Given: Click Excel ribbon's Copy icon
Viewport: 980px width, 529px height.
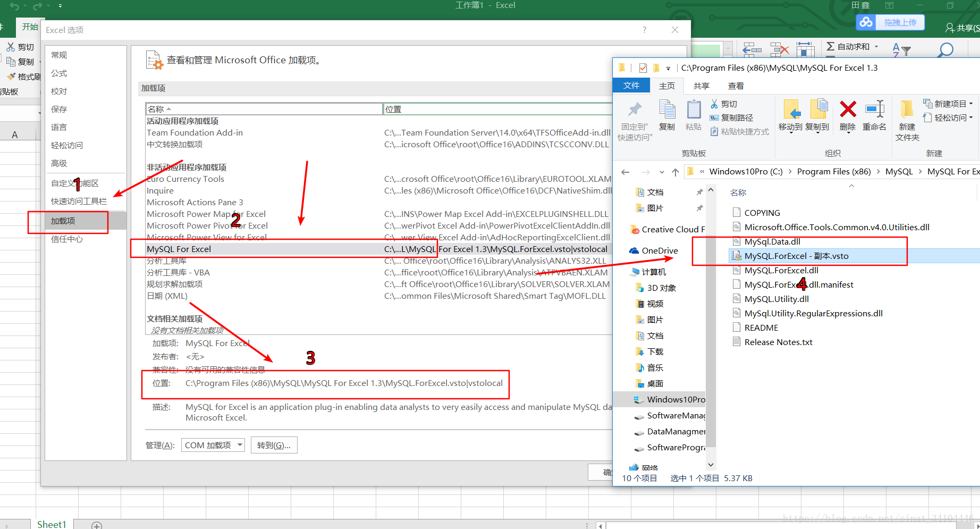Looking at the screenshot, I should [x=11, y=62].
